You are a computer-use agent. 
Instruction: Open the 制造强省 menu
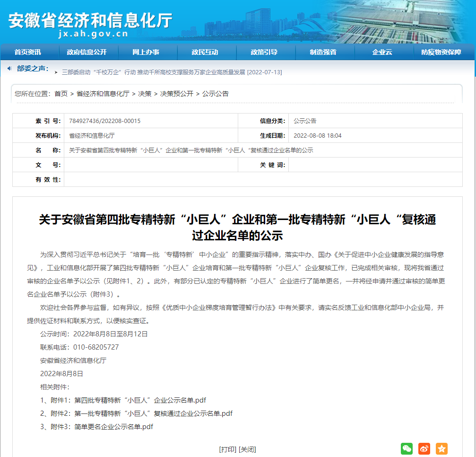click(x=323, y=52)
